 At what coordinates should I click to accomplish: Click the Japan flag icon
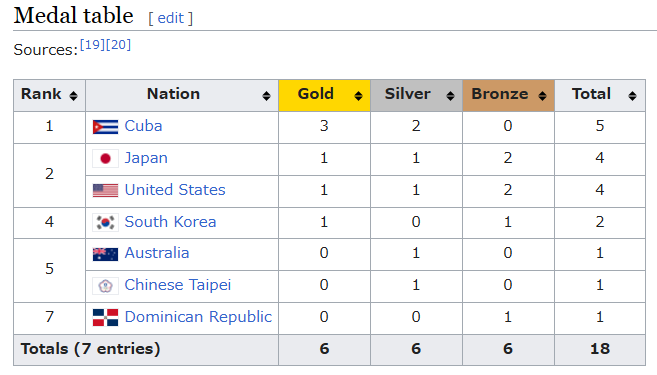click(x=105, y=159)
